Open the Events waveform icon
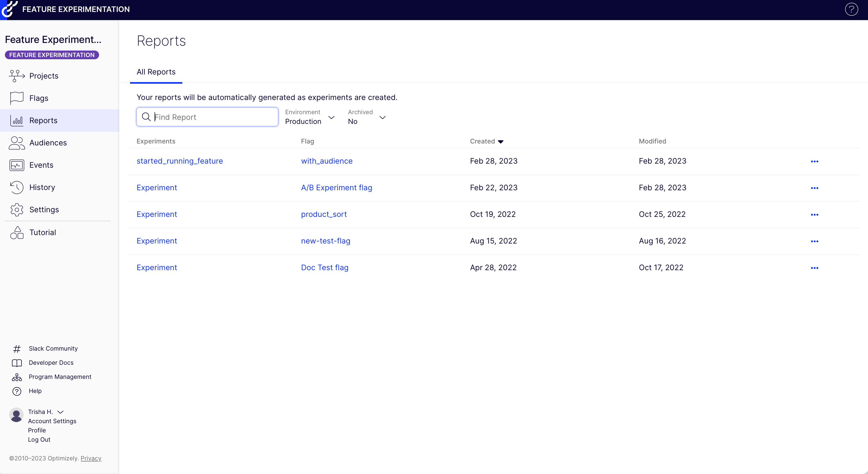This screenshot has height=474, width=868. 17,165
